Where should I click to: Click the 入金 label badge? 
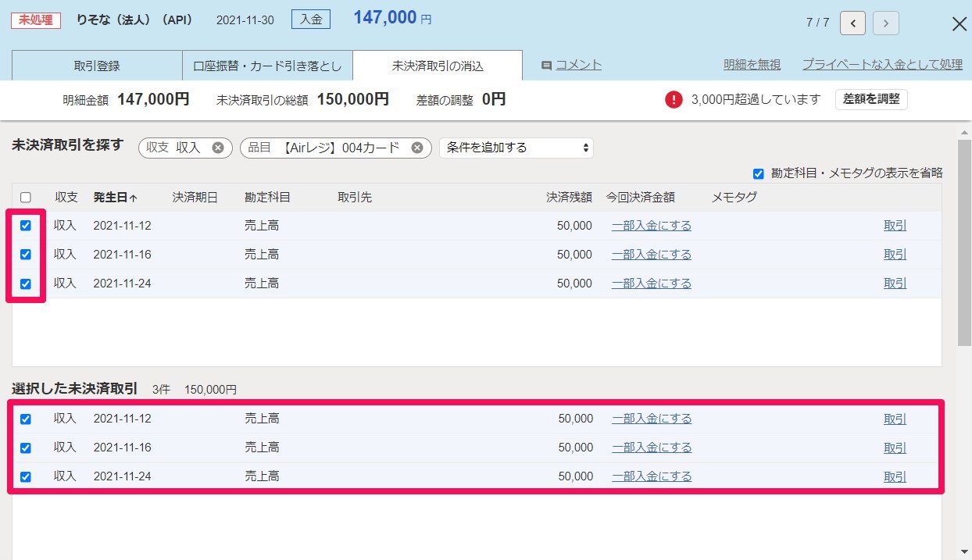(x=311, y=20)
